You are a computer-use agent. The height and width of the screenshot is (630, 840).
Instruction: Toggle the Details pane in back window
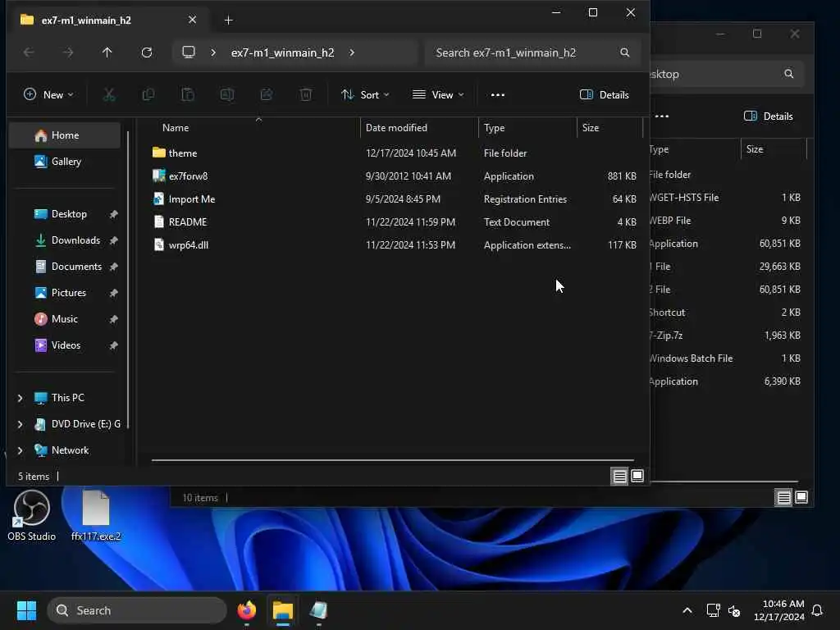click(x=768, y=116)
